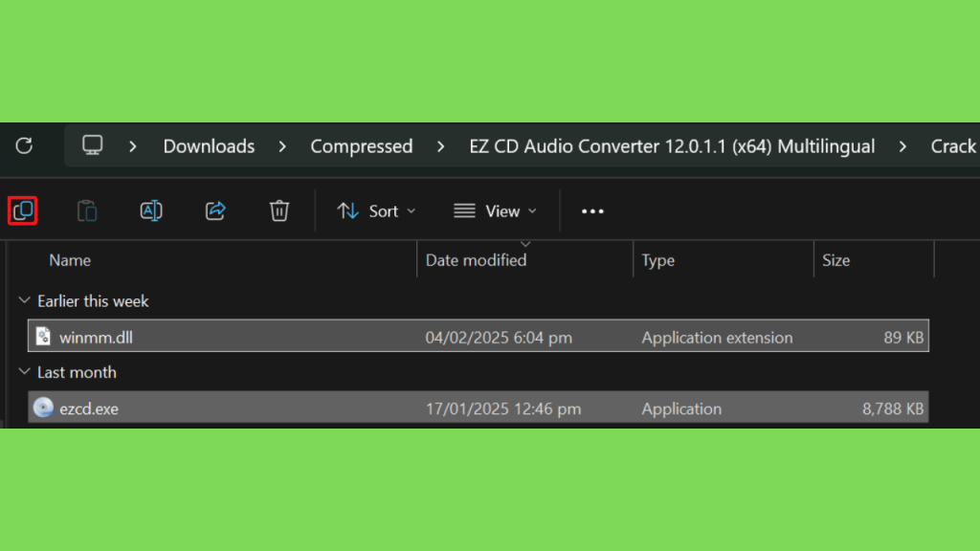This screenshot has width=980, height=551.
Task: Click the Share toolbar icon
Action: pos(215,210)
